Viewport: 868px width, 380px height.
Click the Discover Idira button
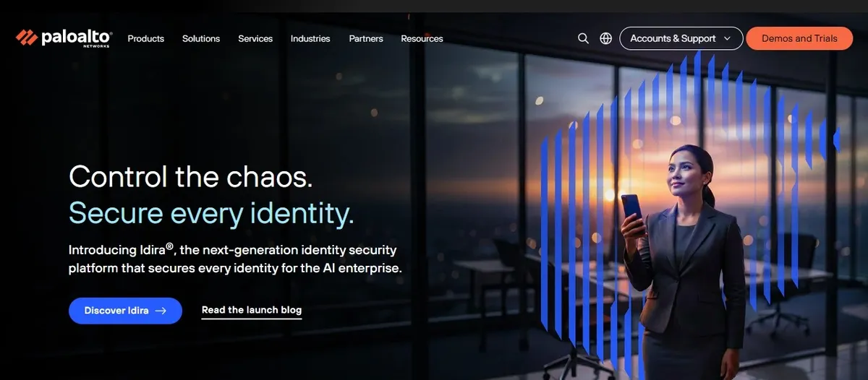pos(125,311)
